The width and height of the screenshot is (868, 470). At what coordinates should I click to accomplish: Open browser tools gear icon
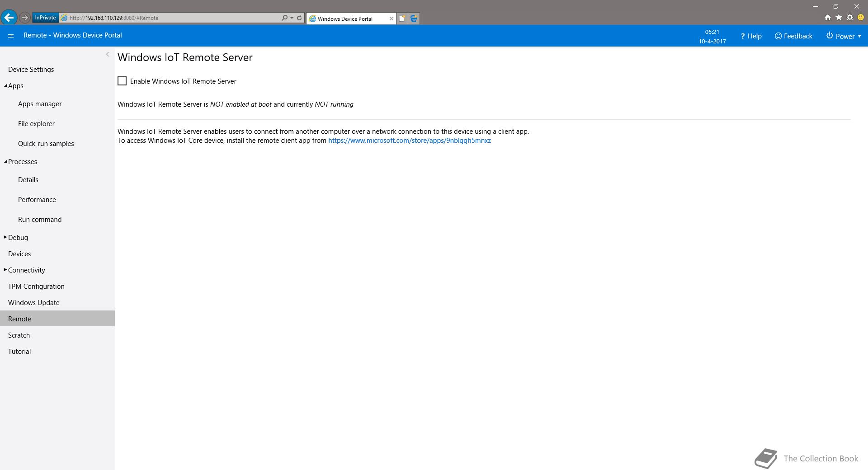tap(850, 18)
